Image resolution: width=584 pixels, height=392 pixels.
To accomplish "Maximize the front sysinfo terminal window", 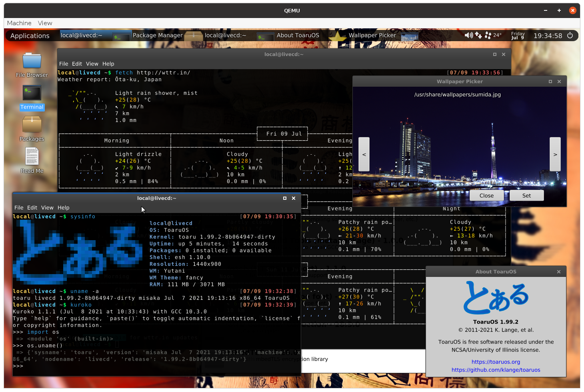I will click(285, 198).
